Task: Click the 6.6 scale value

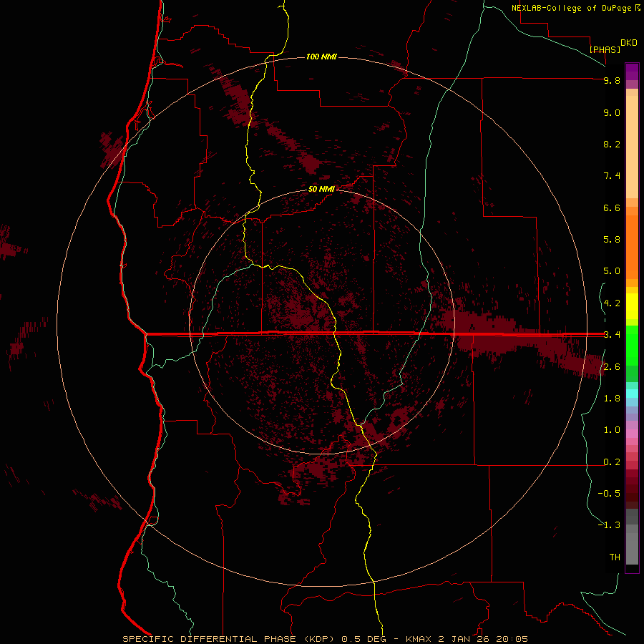Action: coord(612,208)
